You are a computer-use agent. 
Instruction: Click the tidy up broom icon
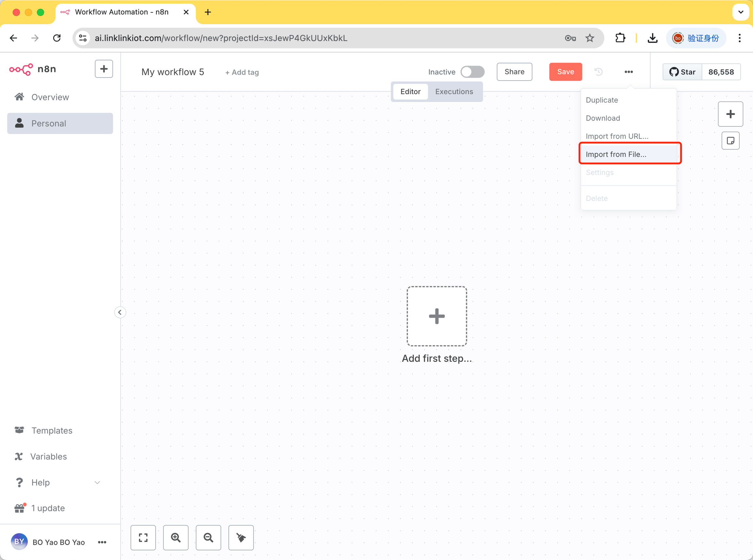click(241, 537)
